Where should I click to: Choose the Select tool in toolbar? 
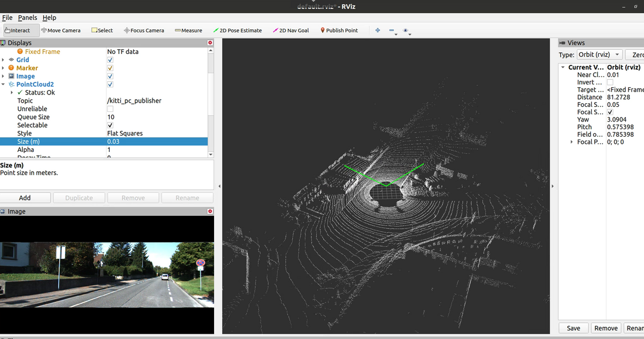[x=102, y=30]
